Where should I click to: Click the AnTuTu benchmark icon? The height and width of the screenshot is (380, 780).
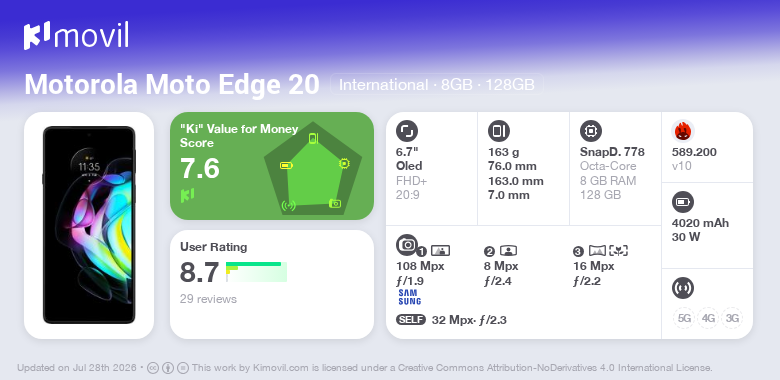(683, 131)
